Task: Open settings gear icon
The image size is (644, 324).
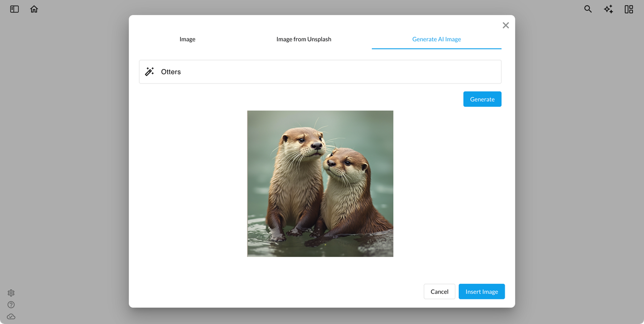Action: tap(11, 293)
